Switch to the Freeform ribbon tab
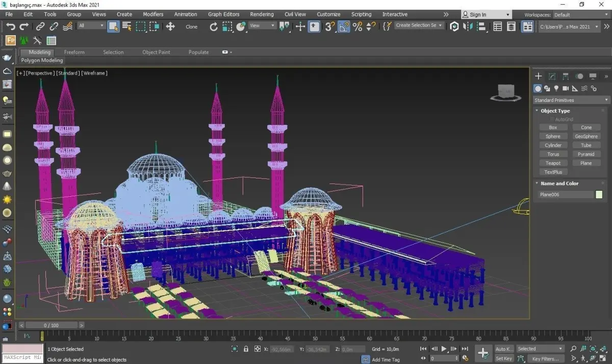The image size is (612, 364). (x=74, y=52)
